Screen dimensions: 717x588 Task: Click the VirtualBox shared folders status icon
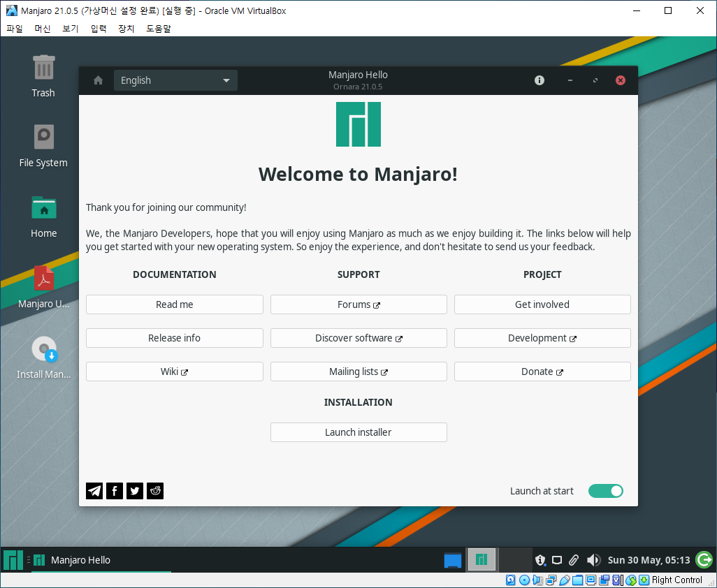click(x=577, y=580)
